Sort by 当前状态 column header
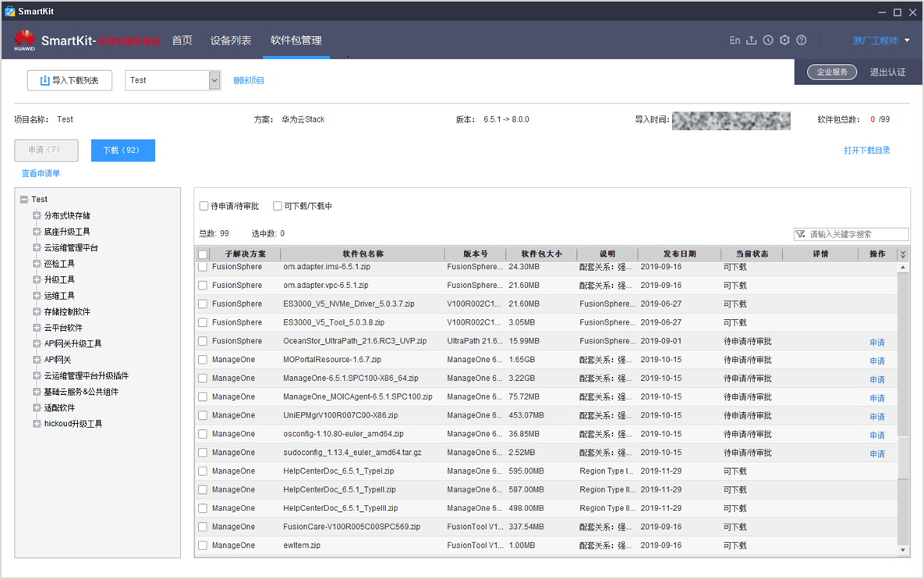Image resolution: width=924 pixels, height=579 pixels. tap(752, 254)
